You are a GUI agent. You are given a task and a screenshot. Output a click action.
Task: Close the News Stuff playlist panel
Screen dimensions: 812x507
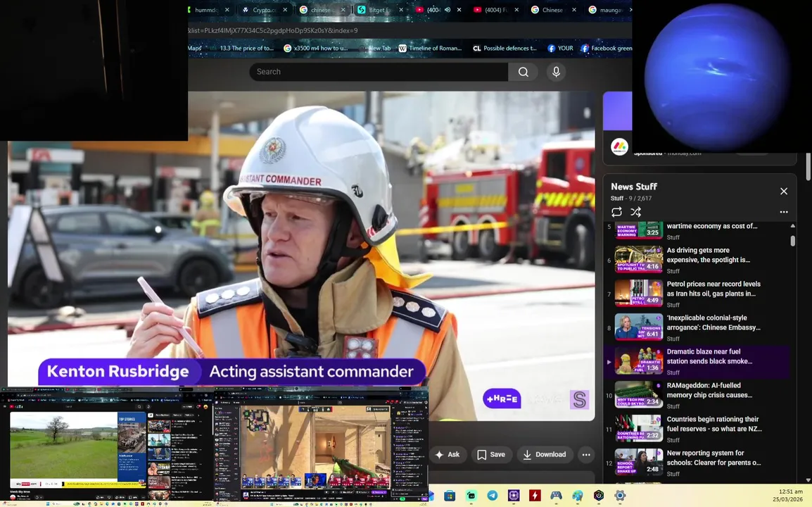click(x=784, y=192)
